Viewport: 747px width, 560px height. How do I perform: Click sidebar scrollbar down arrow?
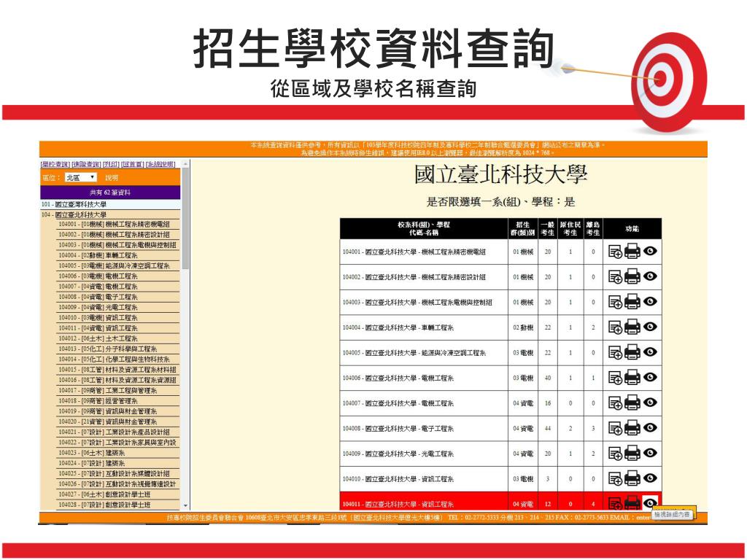[x=186, y=506]
